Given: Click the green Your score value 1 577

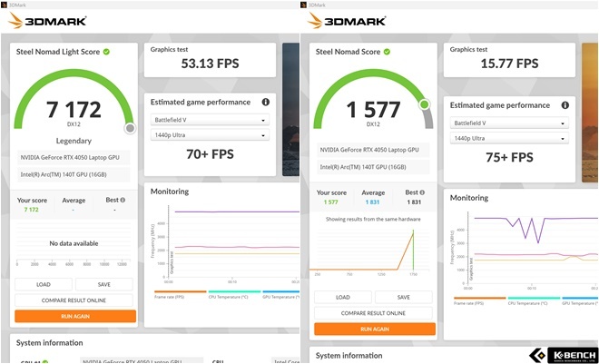Looking at the screenshot, I should click(331, 202).
